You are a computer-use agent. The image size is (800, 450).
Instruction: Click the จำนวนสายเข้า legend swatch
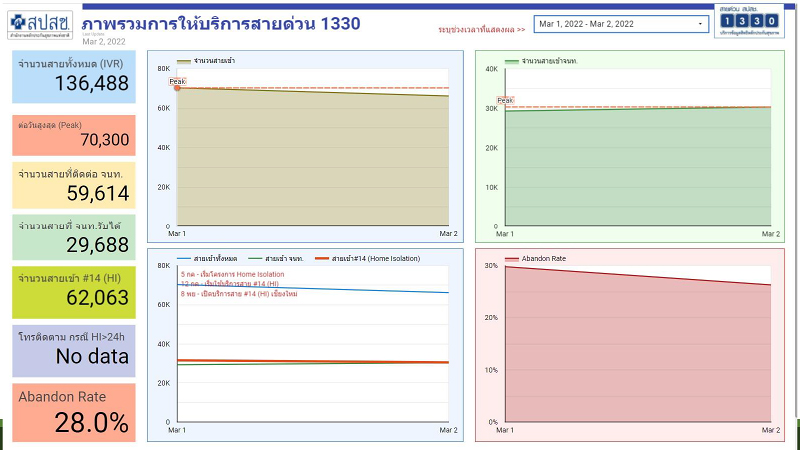pos(183,61)
